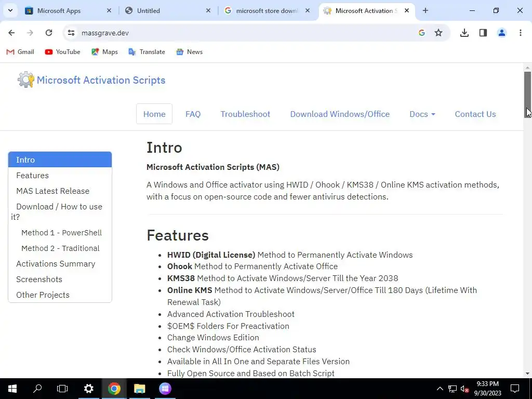Image resolution: width=532 pixels, height=399 pixels.
Task: Jump to Method 2 - Traditional
Action: (60, 248)
